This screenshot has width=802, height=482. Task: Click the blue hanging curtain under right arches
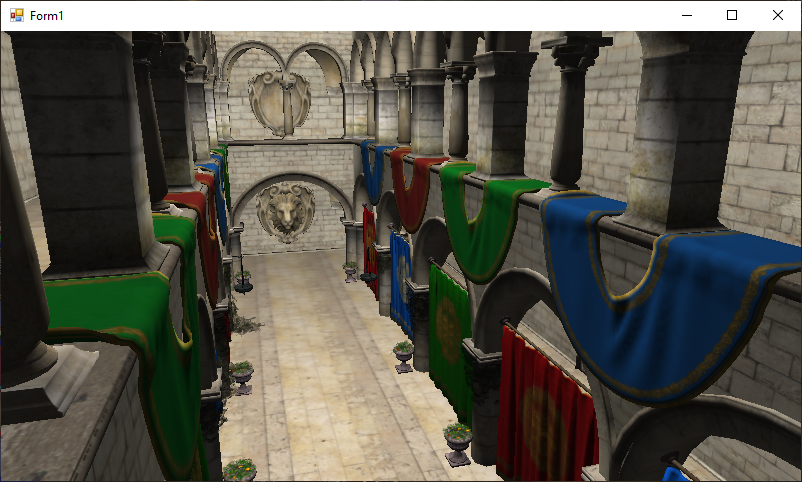[401, 280]
